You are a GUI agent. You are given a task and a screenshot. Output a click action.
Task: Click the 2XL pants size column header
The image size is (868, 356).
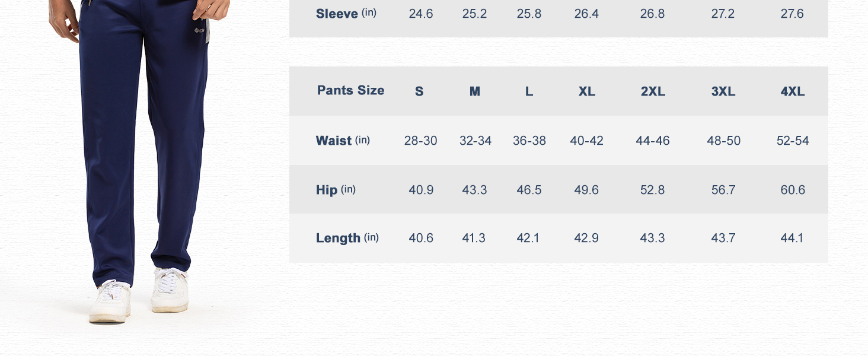(652, 91)
